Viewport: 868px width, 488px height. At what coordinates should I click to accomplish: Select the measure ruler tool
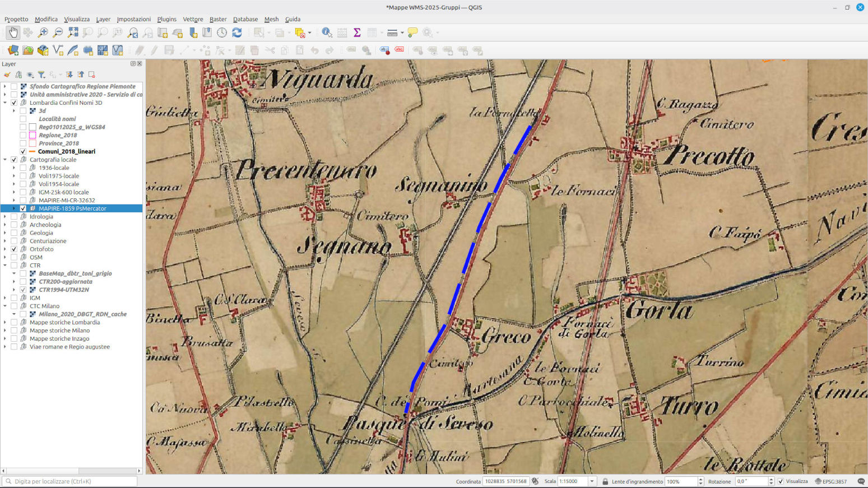point(392,32)
